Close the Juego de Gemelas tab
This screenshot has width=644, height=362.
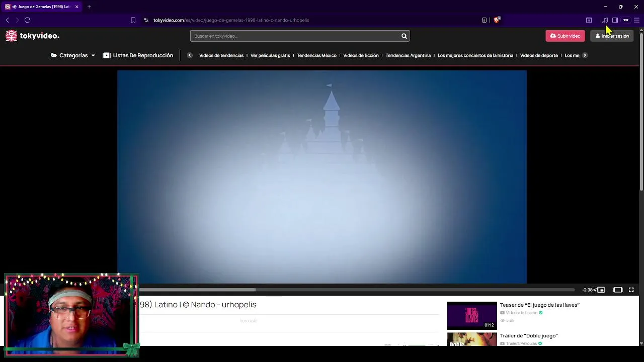[76, 7]
